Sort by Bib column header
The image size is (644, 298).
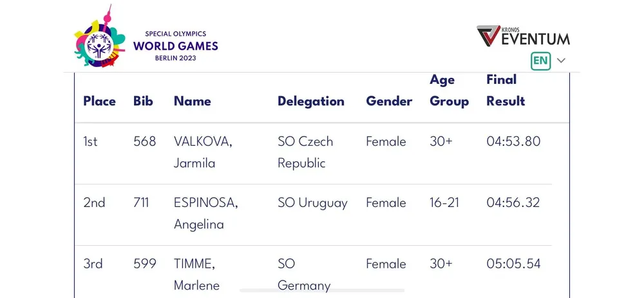pyautogui.click(x=143, y=101)
